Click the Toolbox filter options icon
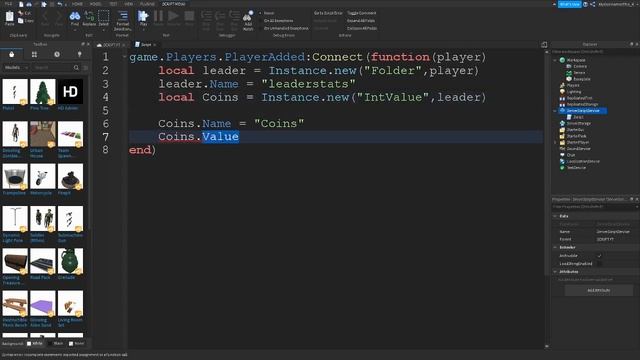 coord(86,67)
